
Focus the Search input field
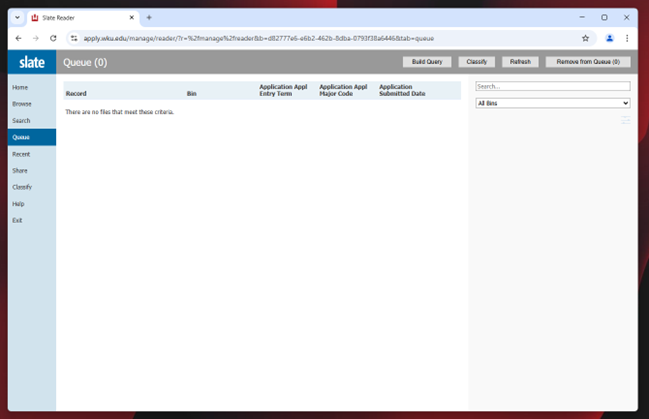pyautogui.click(x=552, y=87)
